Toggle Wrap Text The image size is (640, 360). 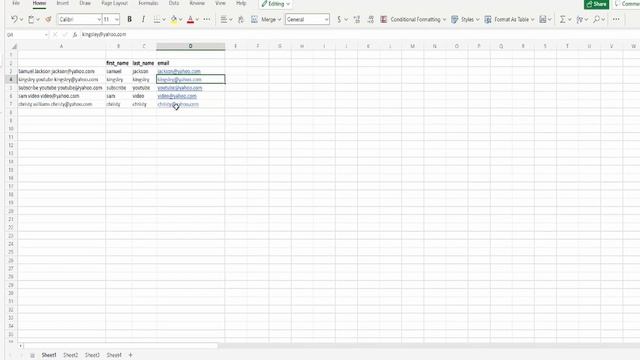coord(241,19)
